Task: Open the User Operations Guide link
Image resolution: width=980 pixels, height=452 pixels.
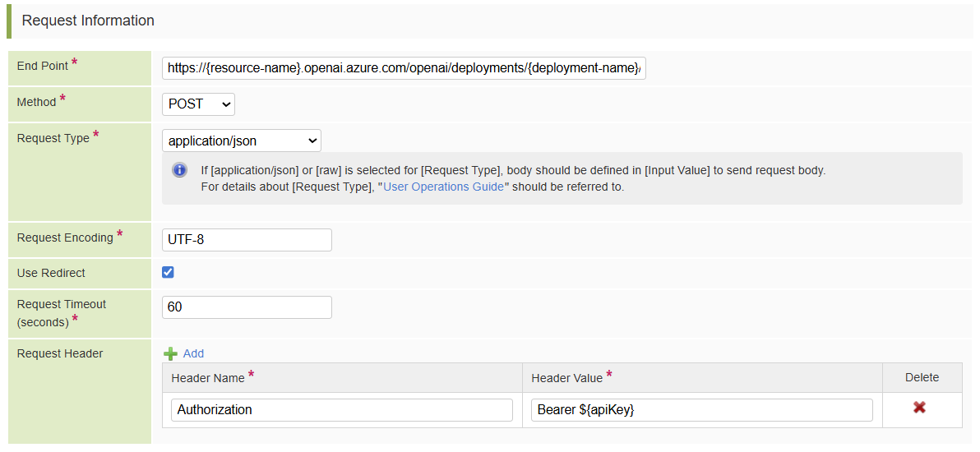Action: click(x=443, y=187)
